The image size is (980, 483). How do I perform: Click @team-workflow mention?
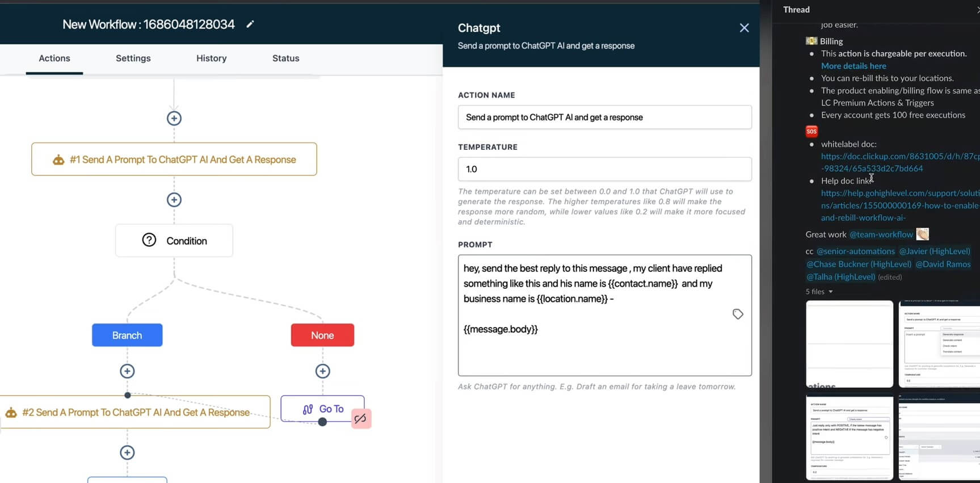tap(881, 234)
